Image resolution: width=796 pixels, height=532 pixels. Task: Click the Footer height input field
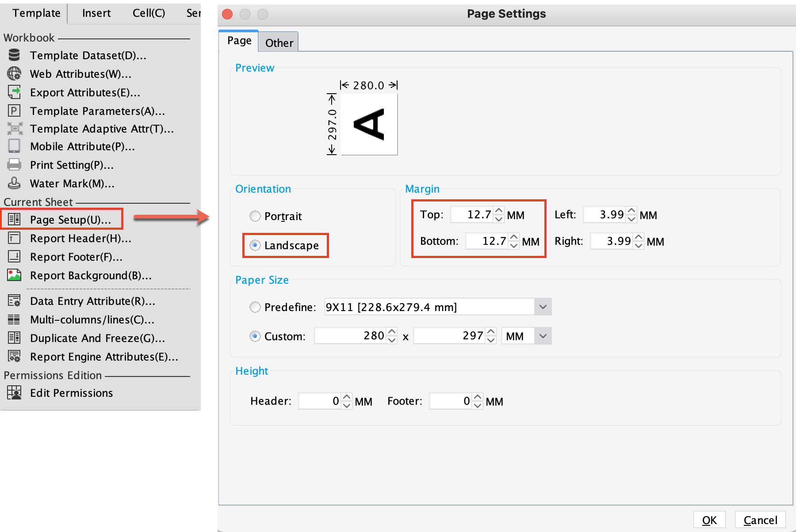pos(451,401)
